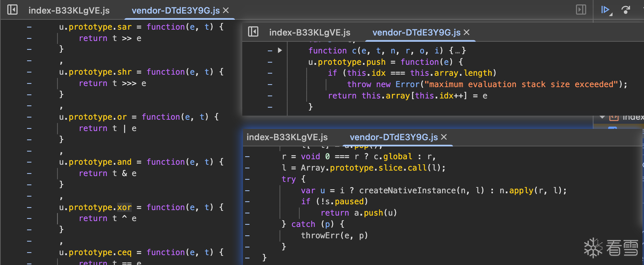This screenshot has height=265, width=644.
Task: Click 'return t ^ e' statement
Action: click(x=108, y=219)
